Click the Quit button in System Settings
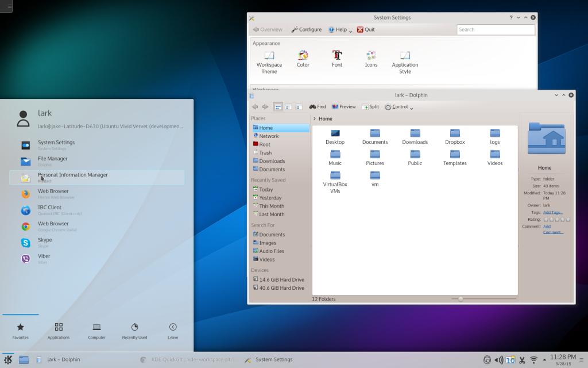588x368 pixels. pos(366,30)
